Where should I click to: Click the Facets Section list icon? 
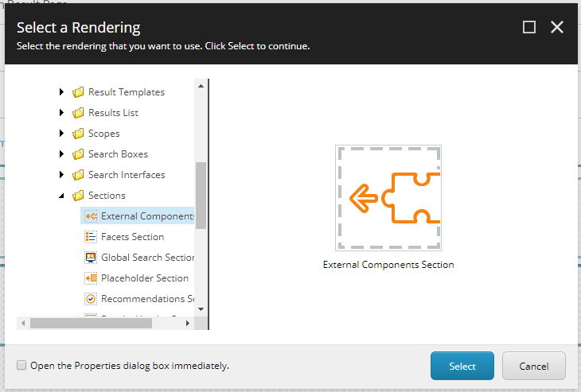tap(91, 236)
